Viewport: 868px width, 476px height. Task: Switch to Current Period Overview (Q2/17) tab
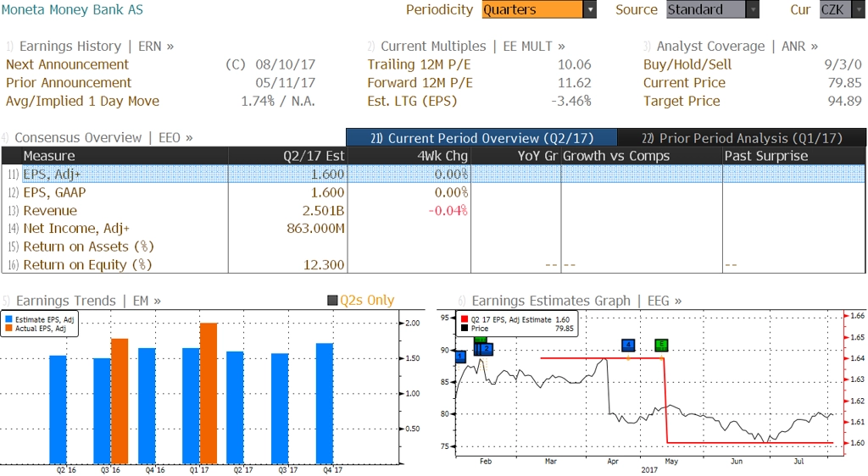click(481, 138)
